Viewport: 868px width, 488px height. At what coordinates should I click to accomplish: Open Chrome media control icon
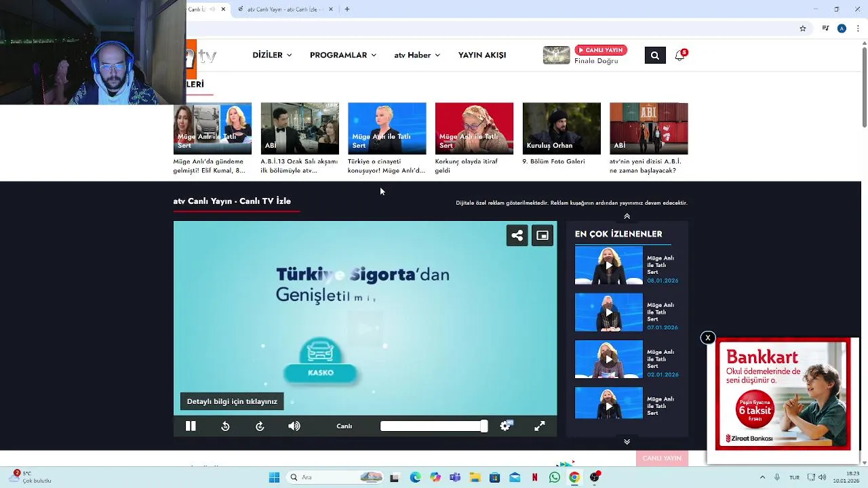pos(825,28)
